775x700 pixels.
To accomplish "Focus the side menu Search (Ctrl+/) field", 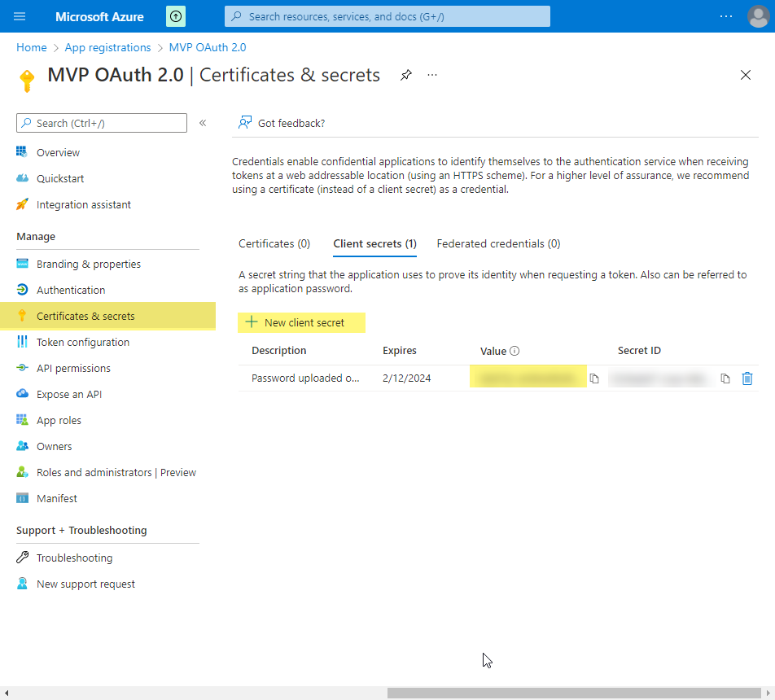I will point(102,123).
